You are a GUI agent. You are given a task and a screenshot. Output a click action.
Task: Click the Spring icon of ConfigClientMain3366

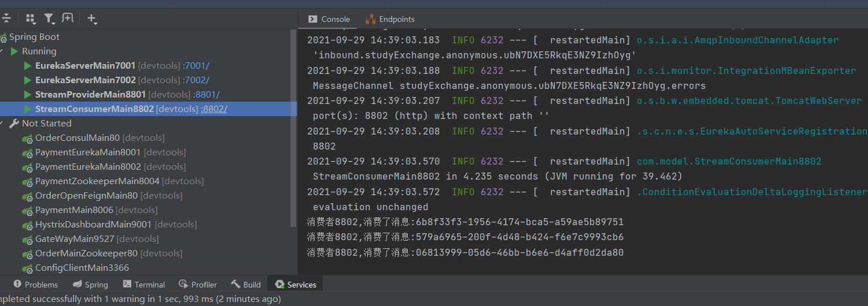pos(27,268)
